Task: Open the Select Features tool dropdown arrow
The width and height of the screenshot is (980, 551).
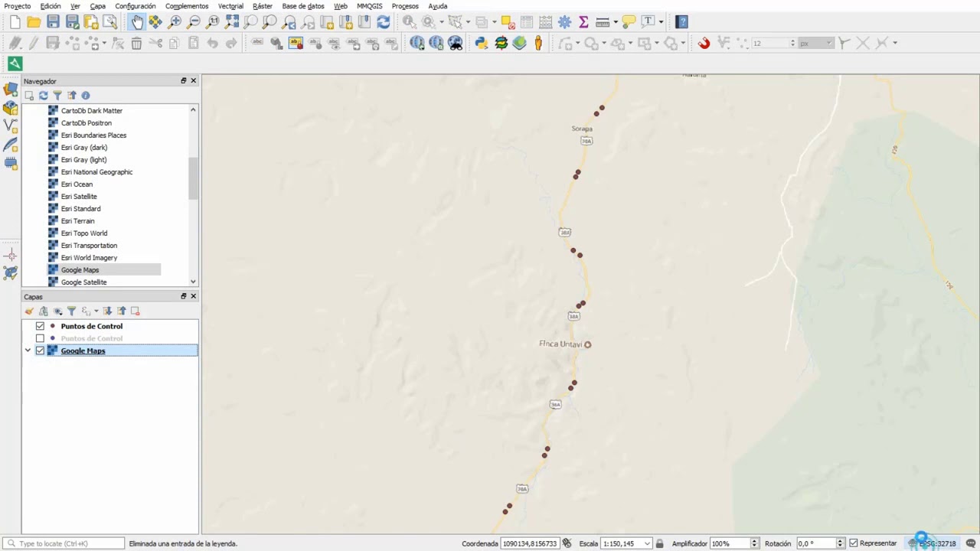Action: (x=468, y=21)
